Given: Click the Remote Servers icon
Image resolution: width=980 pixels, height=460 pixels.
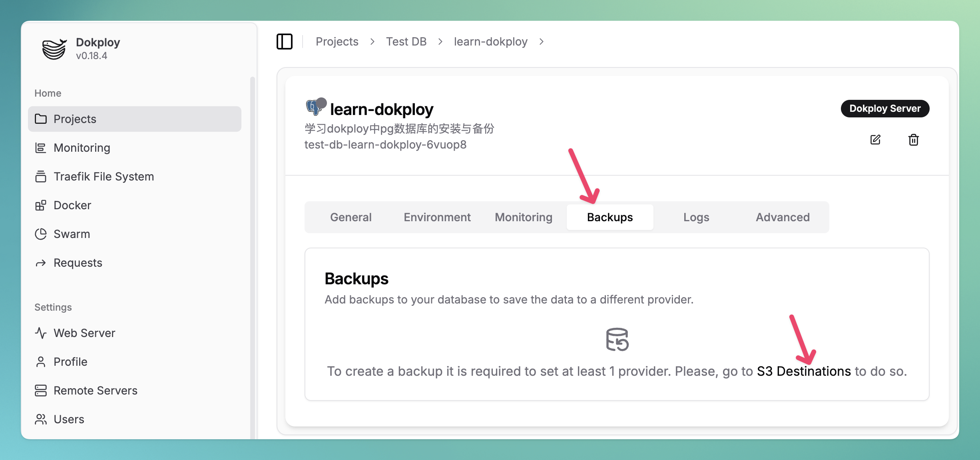Looking at the screenshot, I should coord(41,391).
